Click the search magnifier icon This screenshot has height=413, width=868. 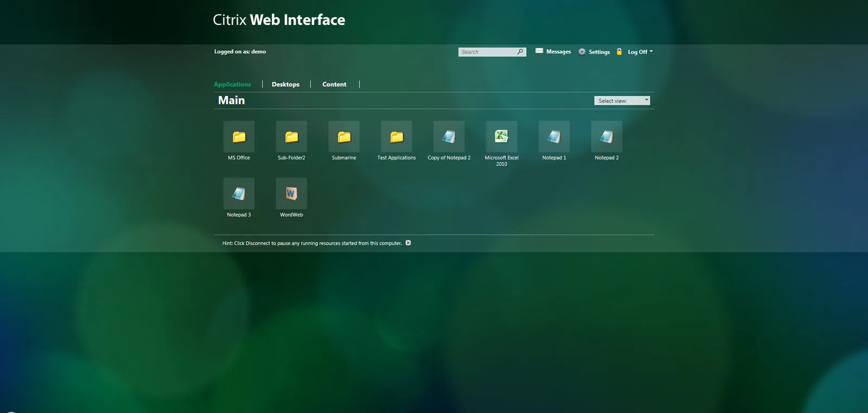click(520, 52)
